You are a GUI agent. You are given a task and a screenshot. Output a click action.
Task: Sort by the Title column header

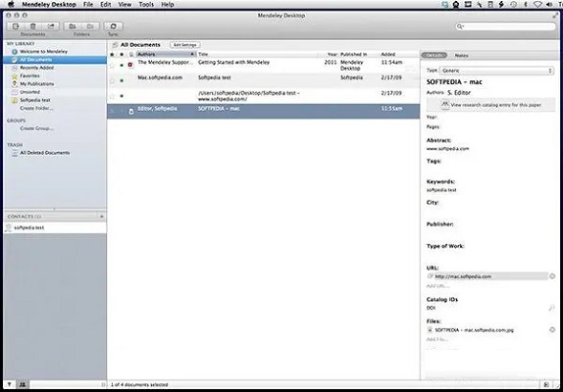[x=257, y=54]
